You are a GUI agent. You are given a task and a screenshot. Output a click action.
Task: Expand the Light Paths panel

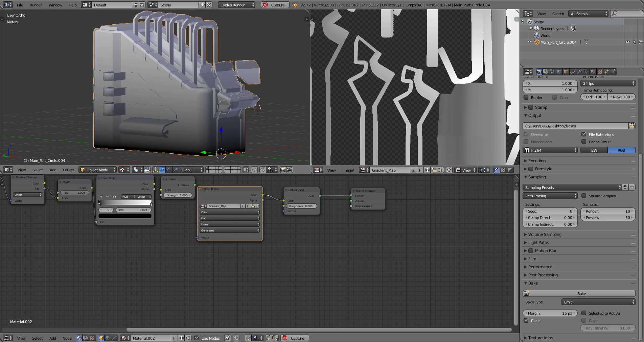click(x=536, y=243)
